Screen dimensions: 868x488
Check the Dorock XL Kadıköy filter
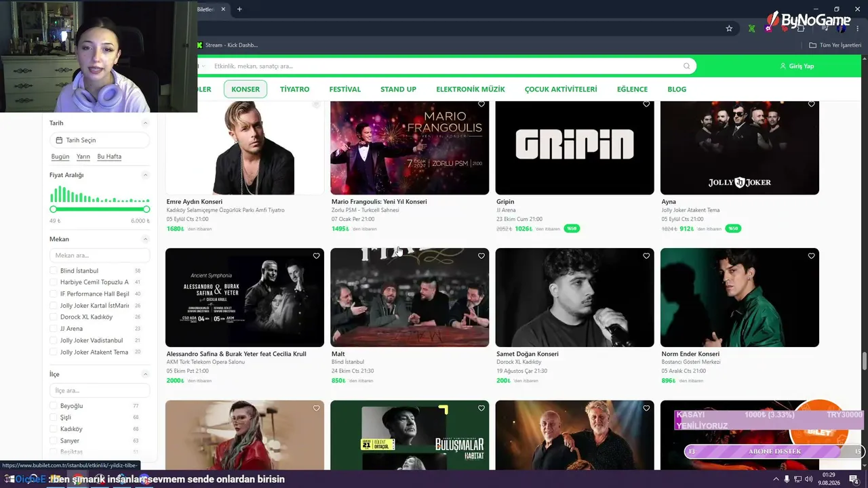(x=54, y=317)
